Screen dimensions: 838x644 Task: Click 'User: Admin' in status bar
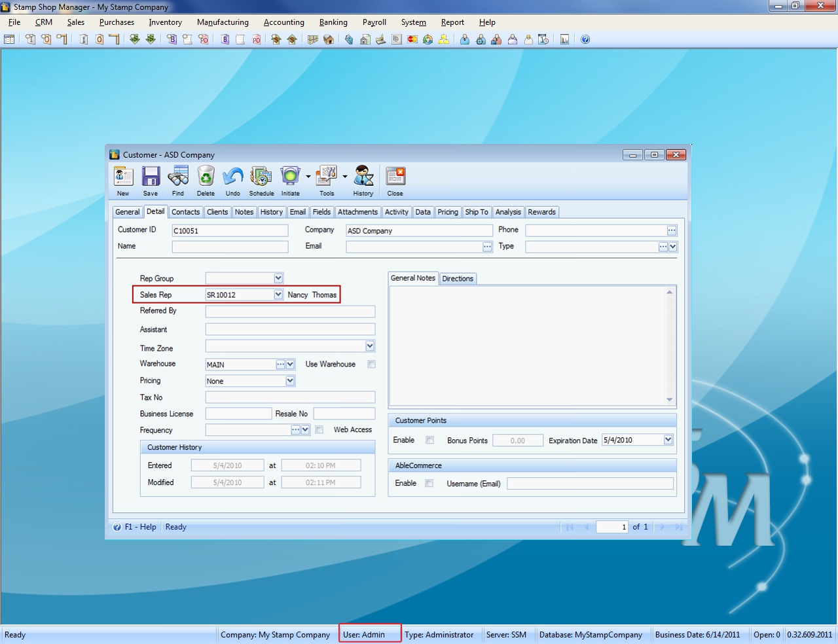[364, 635]
